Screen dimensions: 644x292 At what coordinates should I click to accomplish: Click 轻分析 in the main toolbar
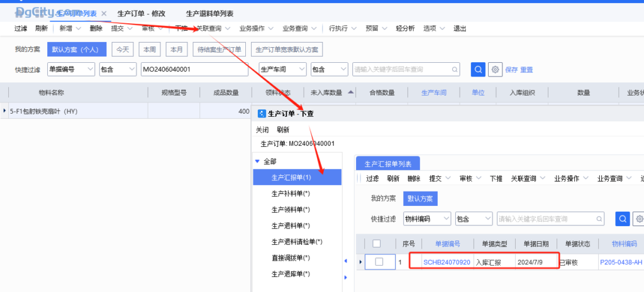[406, 28]
